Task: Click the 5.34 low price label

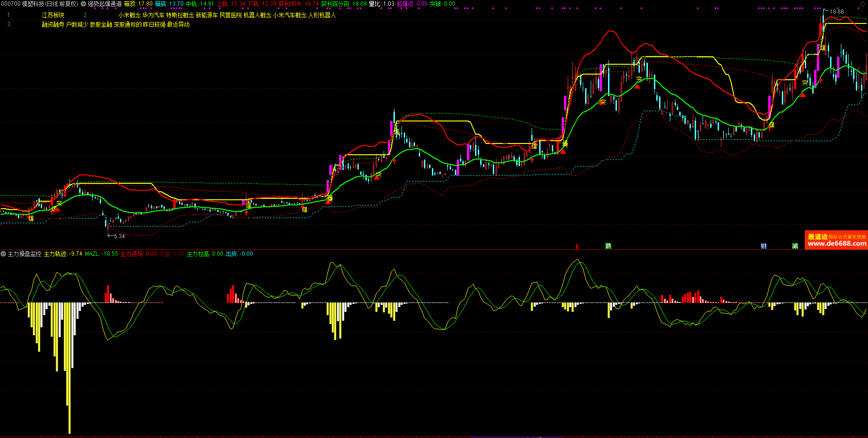Action: pyautogui.click(x=119, y=236)
